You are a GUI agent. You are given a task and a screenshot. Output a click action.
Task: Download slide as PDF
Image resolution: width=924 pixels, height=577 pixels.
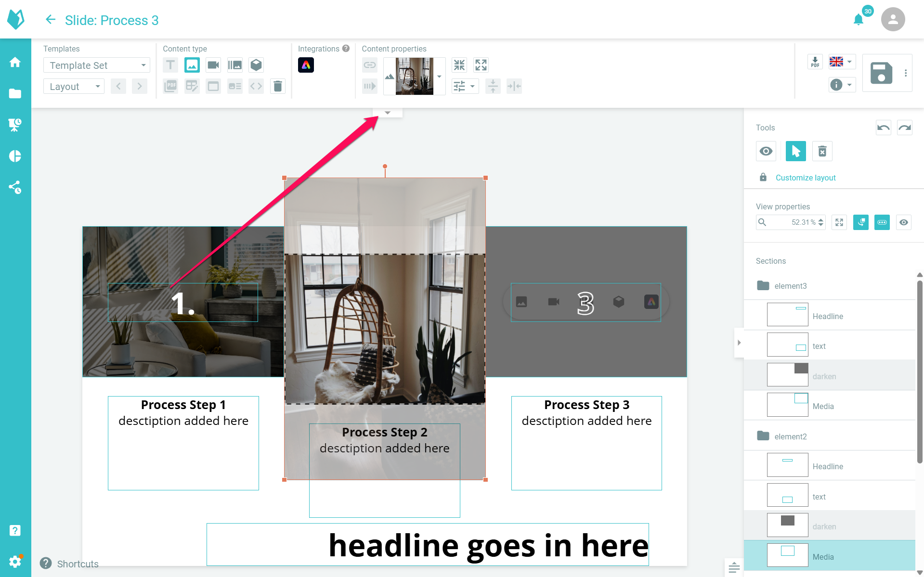tap(815, 62)
